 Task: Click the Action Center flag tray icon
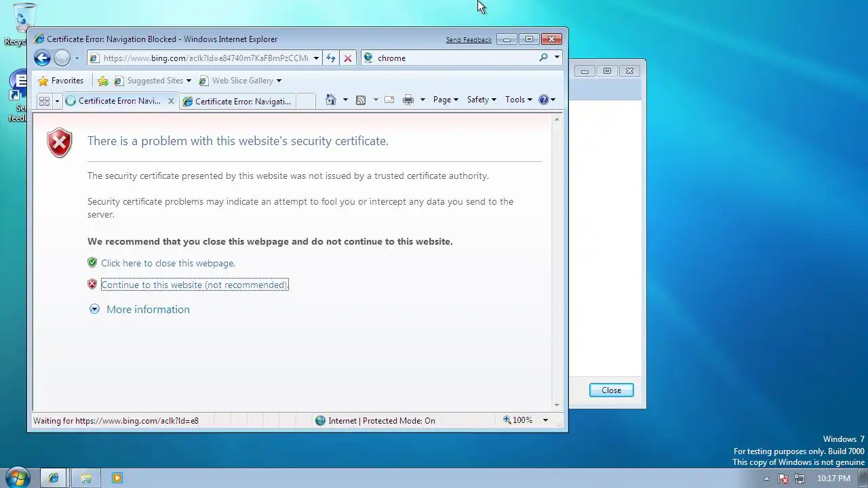click(x=783, y=479)
